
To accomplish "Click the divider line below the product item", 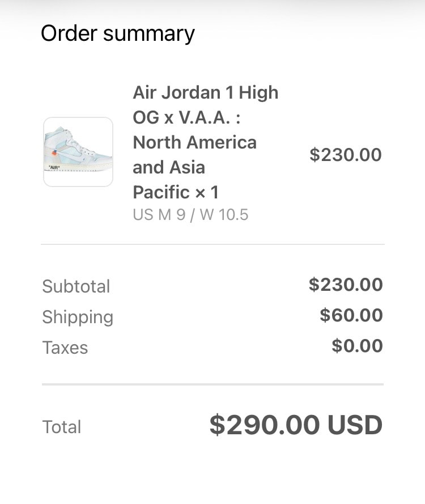I will pyautogui.click(x=212, y=244).
